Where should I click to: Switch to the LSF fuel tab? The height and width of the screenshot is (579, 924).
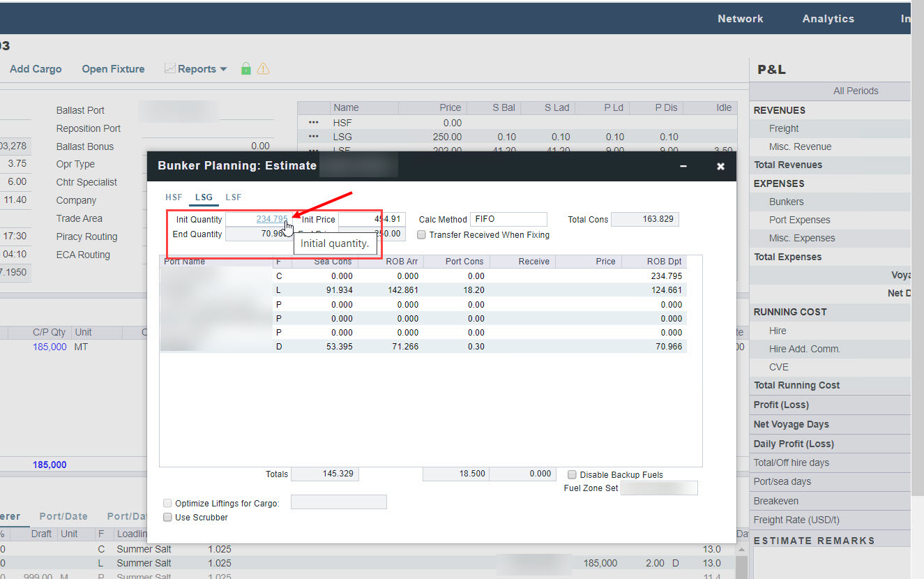[x=234, y=197]
